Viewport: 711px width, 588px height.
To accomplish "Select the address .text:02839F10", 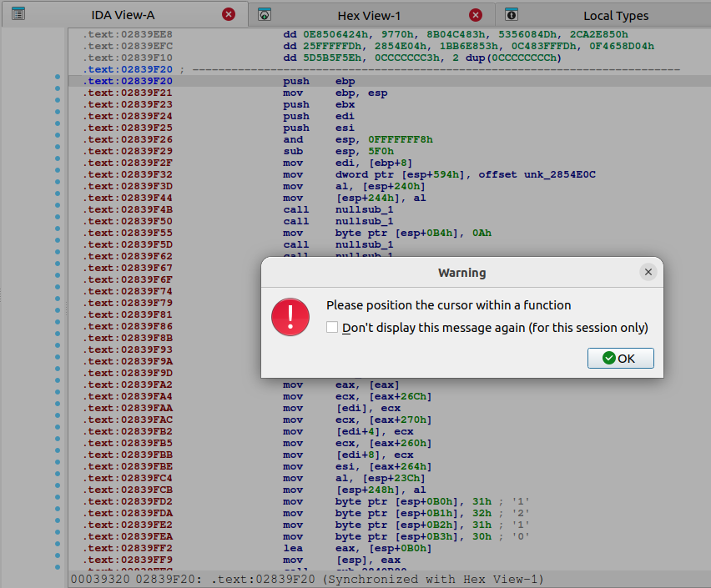I will [x=128, y=58].
